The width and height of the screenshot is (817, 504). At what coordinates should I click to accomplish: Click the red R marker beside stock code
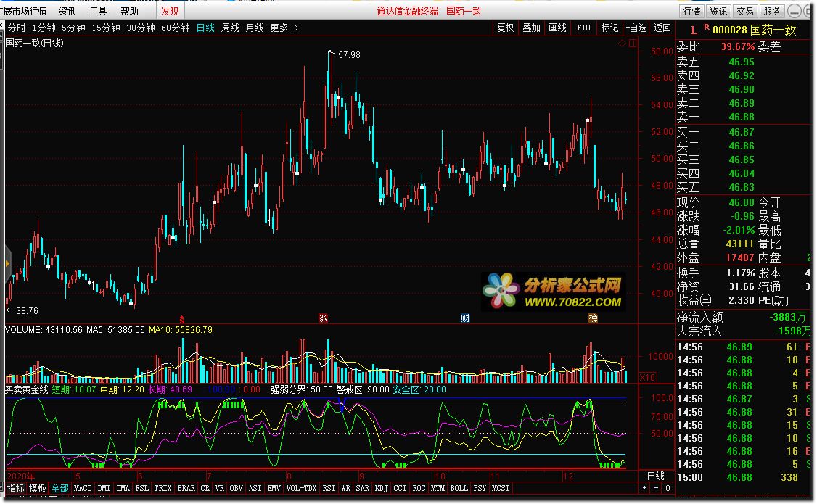click(x=707, y=27)
